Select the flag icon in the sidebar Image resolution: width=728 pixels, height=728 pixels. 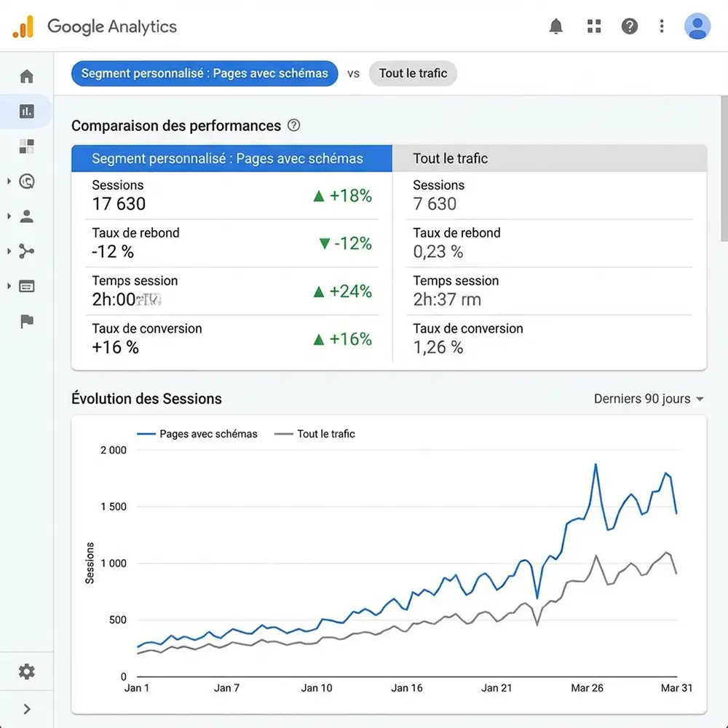pyautogui.click(x=26, y=321)
